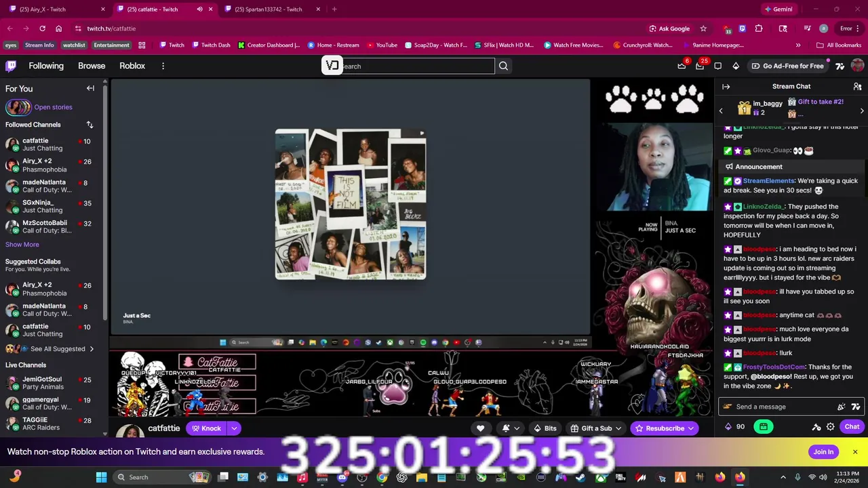This screenshot has width=868, height=488.
Task: Open the Prime Loot crown icon
Action: 682,66
